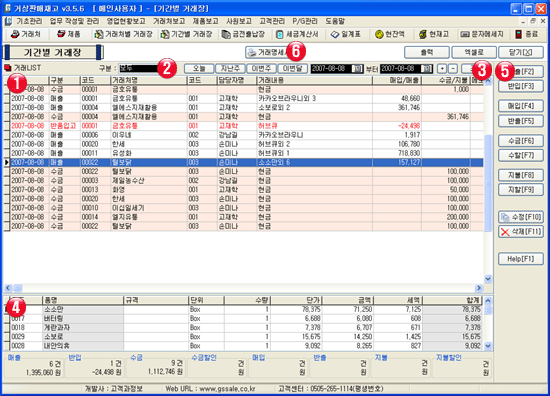Open 현잔액 from the toolbar
Image resolution: width=550 pixels, height=396 pixels.
point(390,34)
